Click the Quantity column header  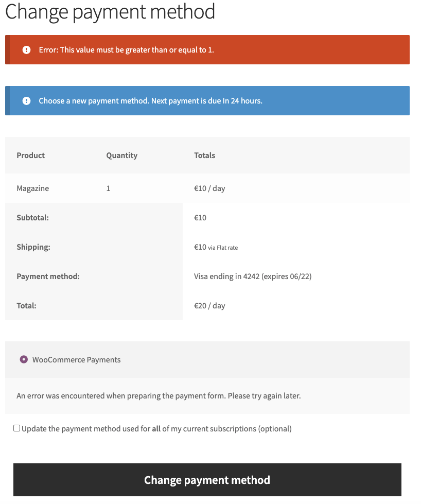pos(121,155)
